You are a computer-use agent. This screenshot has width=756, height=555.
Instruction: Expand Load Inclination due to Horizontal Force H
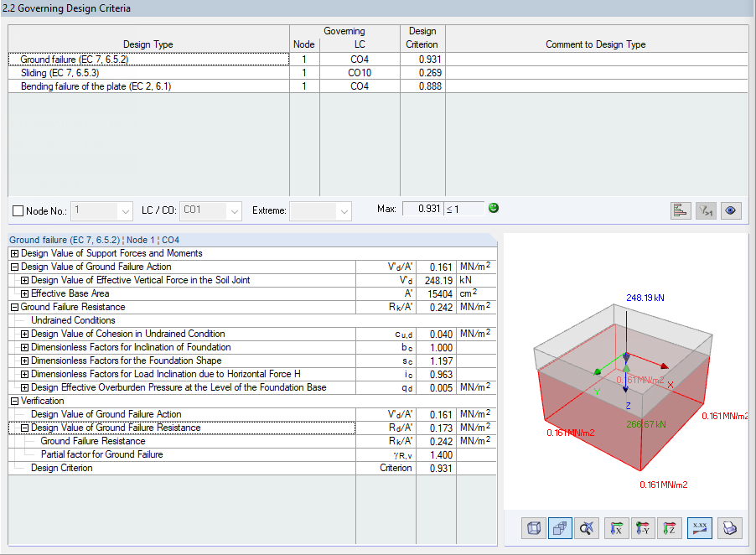[24, 374]
